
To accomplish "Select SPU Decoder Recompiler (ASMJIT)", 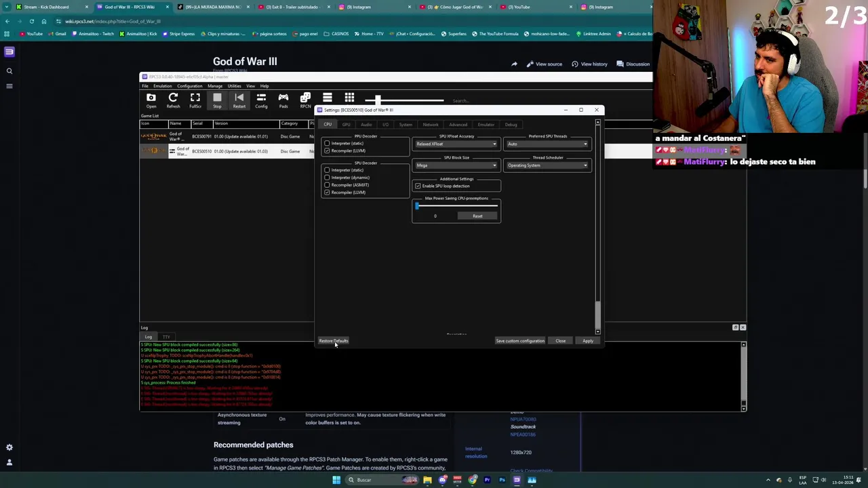I will tap(347, 185).
